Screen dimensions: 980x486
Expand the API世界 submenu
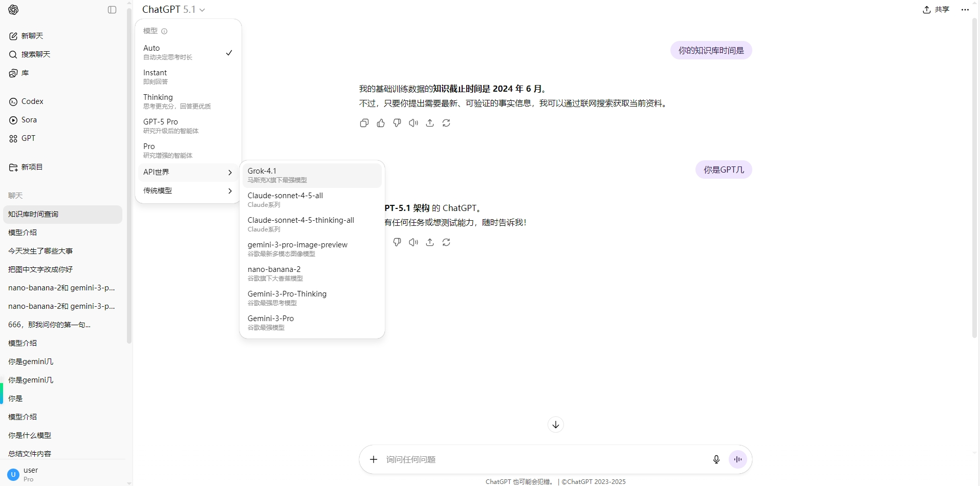point(187,172)
